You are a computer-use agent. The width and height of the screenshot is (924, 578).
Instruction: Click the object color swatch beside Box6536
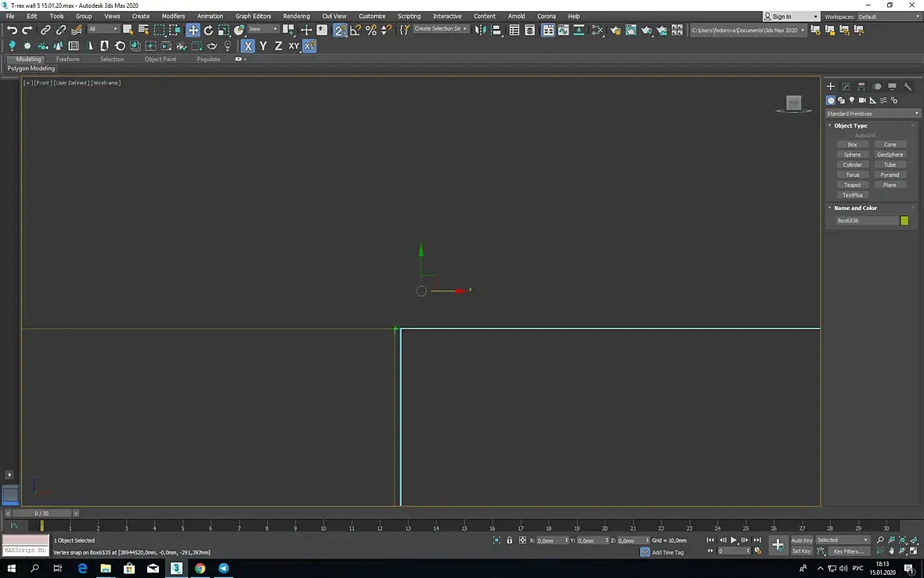click(x=904, y=221)
